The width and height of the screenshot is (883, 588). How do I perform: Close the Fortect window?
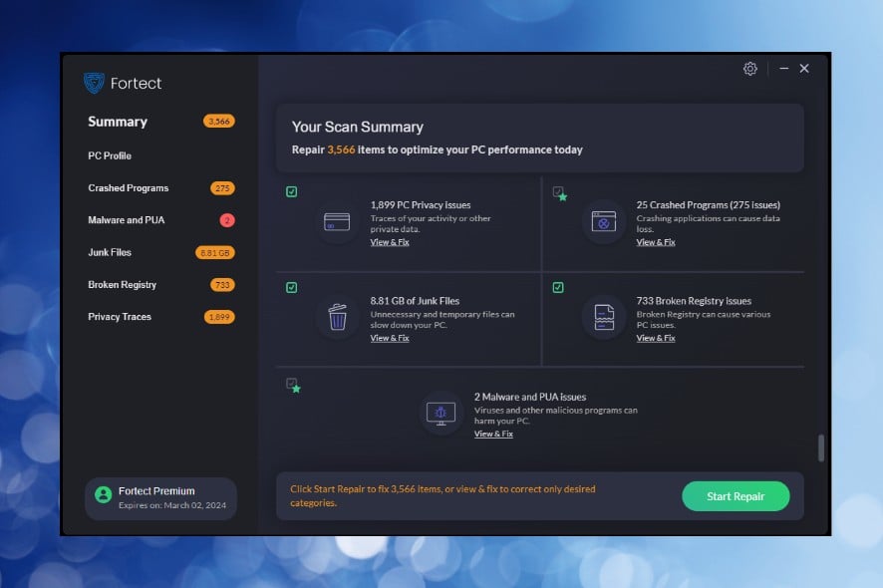point(804,68)
